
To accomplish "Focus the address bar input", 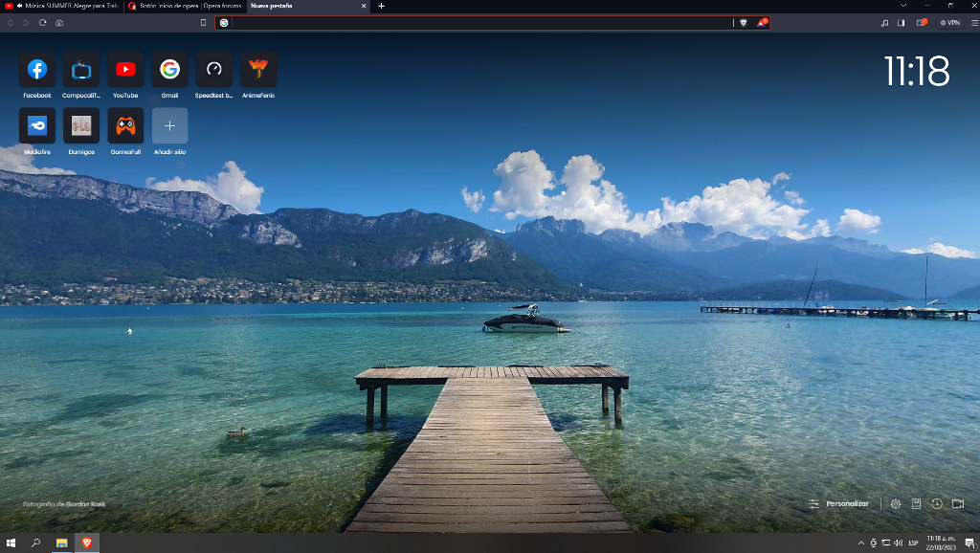I will tap(479, 22).
